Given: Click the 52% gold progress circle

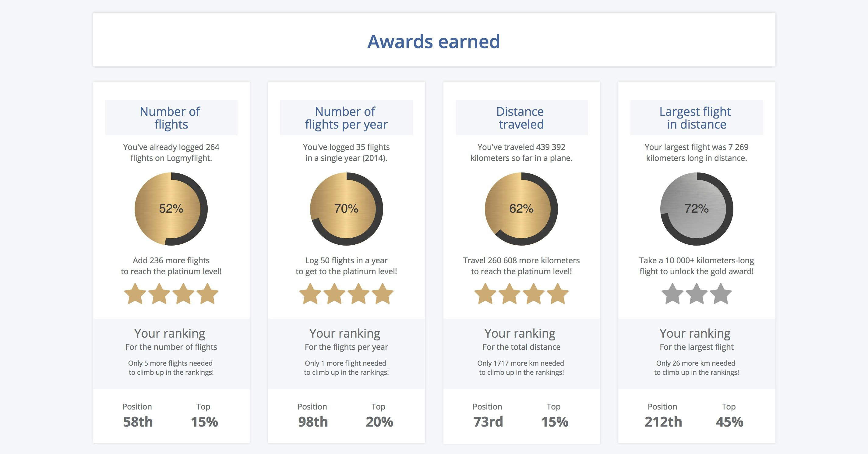Looking at the screenshot, I should (x=171, y=209).
